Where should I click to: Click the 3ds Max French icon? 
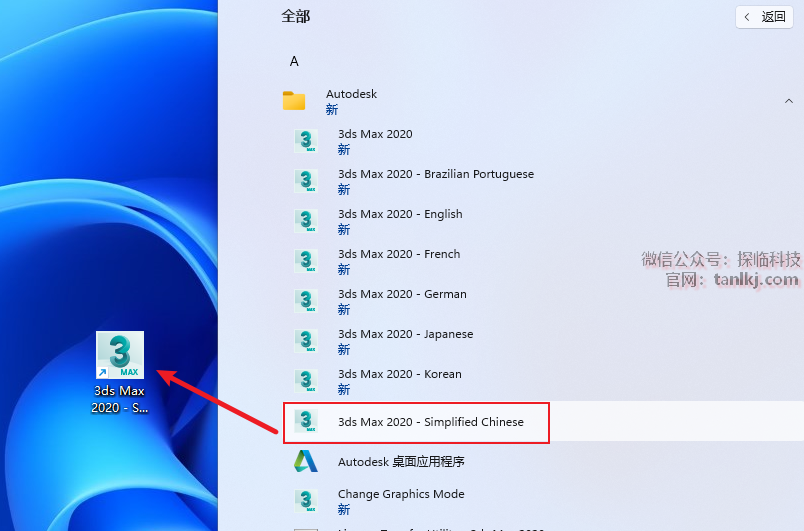[306, 261]
